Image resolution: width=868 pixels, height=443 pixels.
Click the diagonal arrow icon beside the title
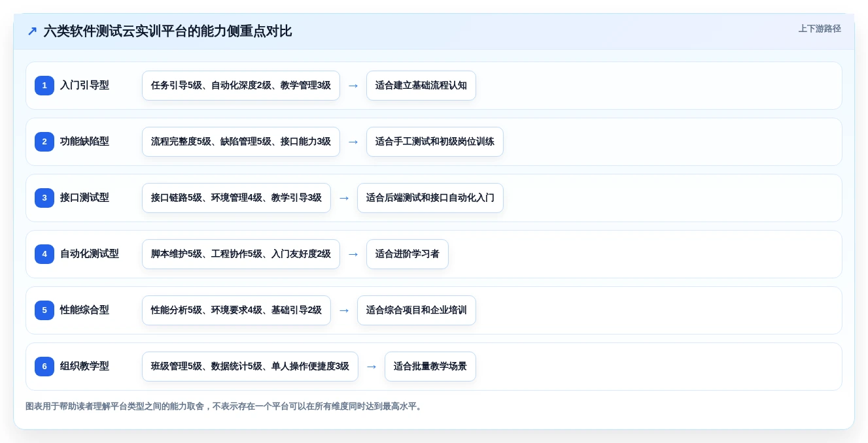[32, 31]
